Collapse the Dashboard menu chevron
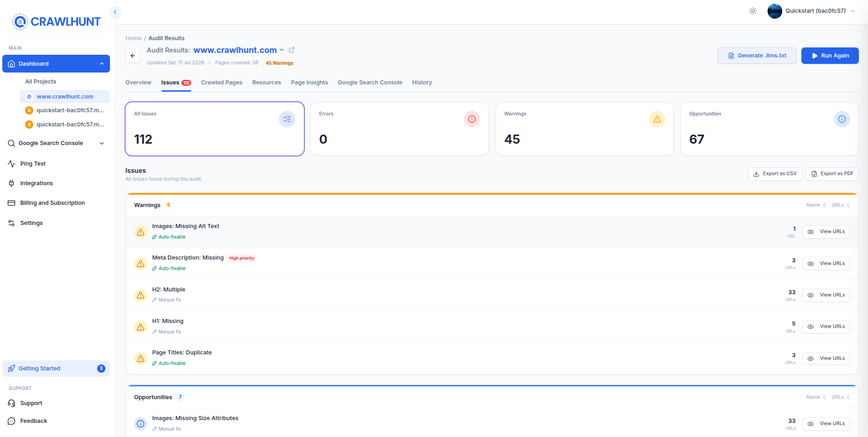The image size is (868, 437). (102, 64)
